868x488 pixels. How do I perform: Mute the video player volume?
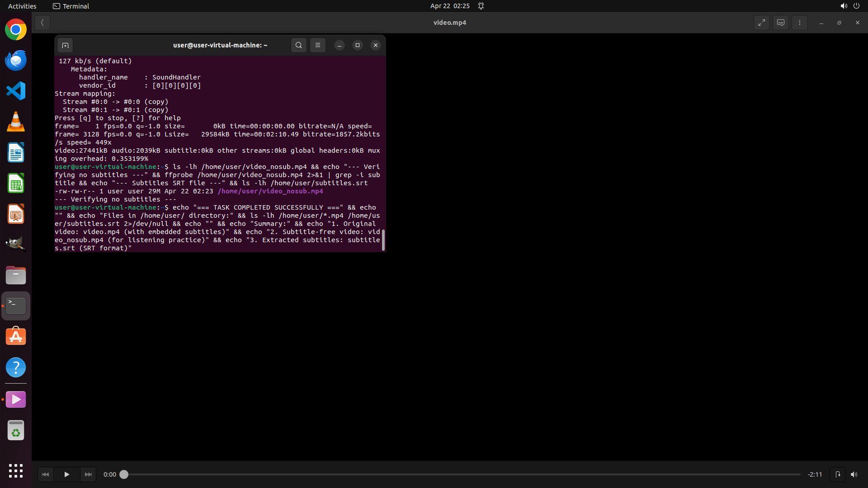pyautogui.click(x=854, y=474)
